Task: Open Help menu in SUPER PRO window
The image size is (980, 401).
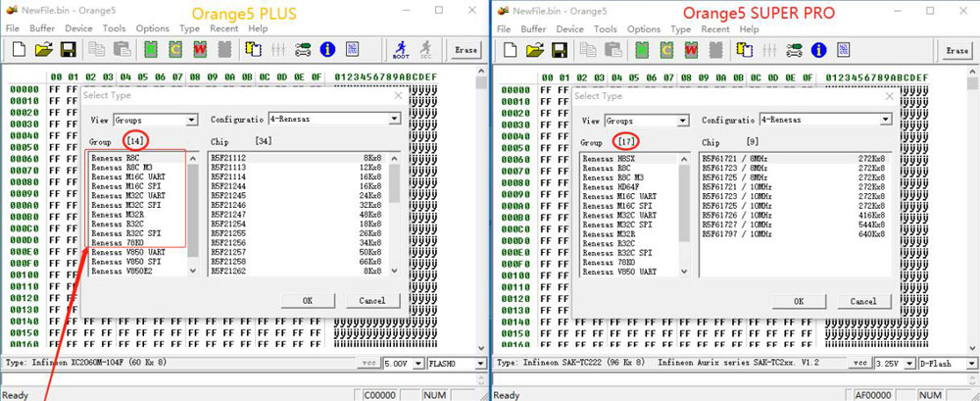Action: [749, 28]
